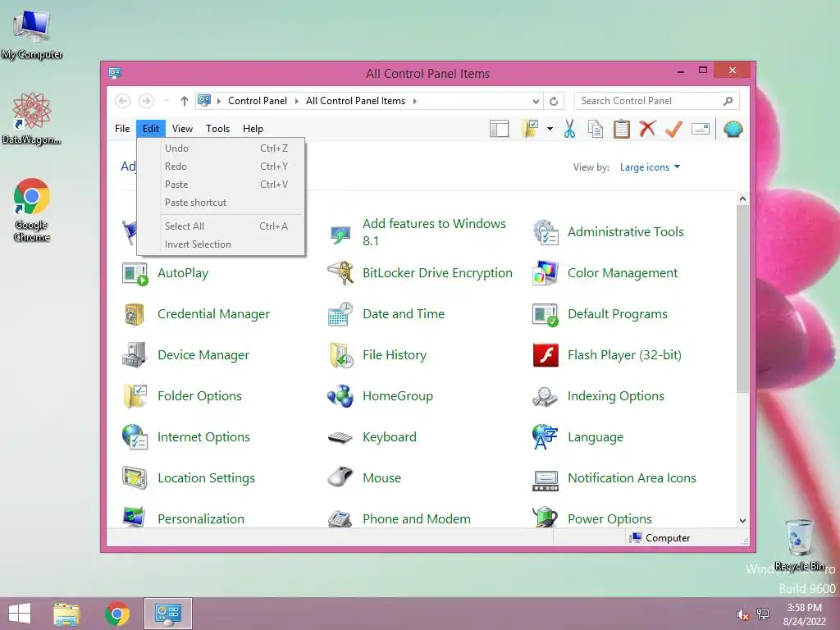Expand chevron after Control Panel breadcrumb
The height and width of the screenshot is (630, 840).
pyautogui.click(x=296, y=101)
